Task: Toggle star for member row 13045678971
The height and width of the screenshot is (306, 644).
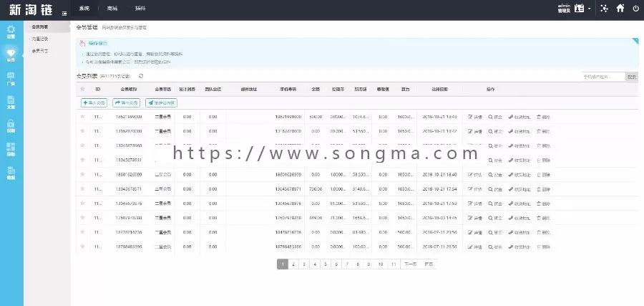Action: click(x=82, y=188)
